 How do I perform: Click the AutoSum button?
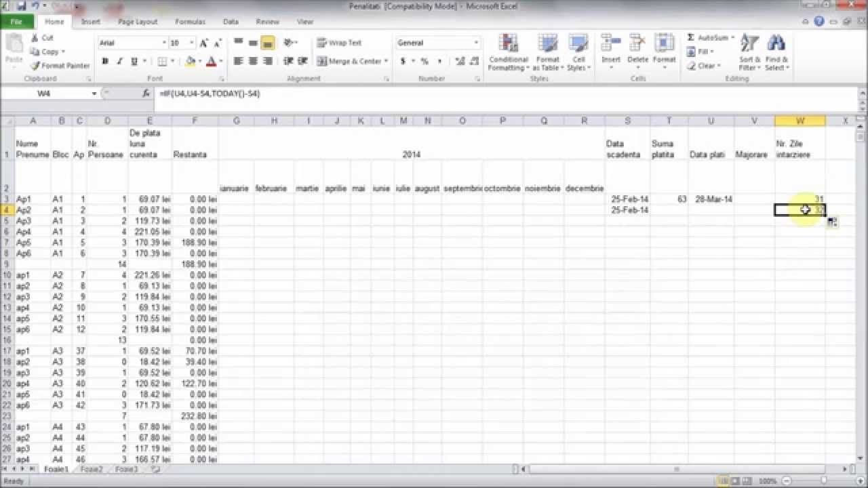tap(711, 37)
